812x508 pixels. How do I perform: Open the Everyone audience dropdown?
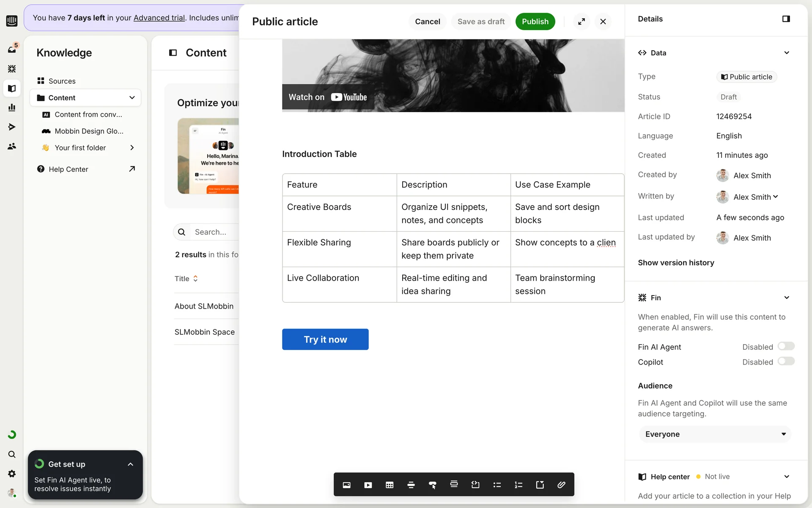pos(715,434)
